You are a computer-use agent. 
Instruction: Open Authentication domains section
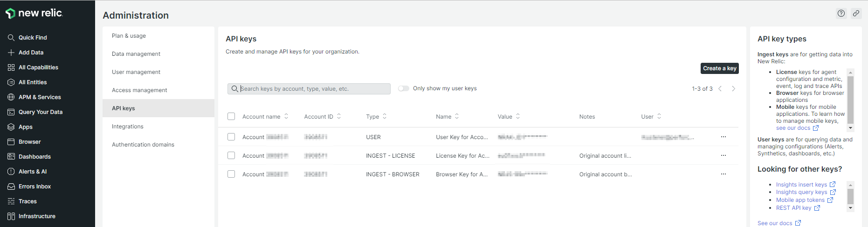point(143,145)
